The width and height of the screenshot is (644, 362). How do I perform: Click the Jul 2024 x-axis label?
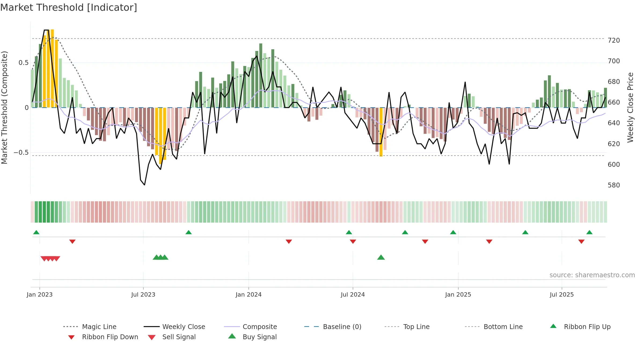[353, 294]
